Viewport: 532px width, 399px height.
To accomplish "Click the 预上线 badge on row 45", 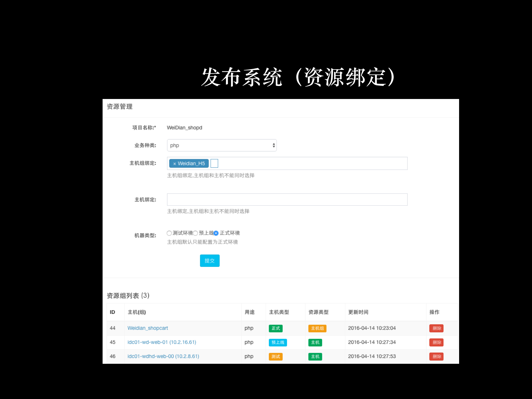I will tap(278, 342).
